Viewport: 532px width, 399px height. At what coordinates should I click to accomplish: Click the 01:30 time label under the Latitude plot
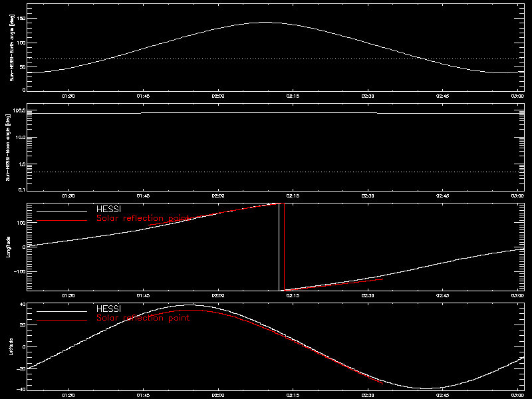point(68,396)
